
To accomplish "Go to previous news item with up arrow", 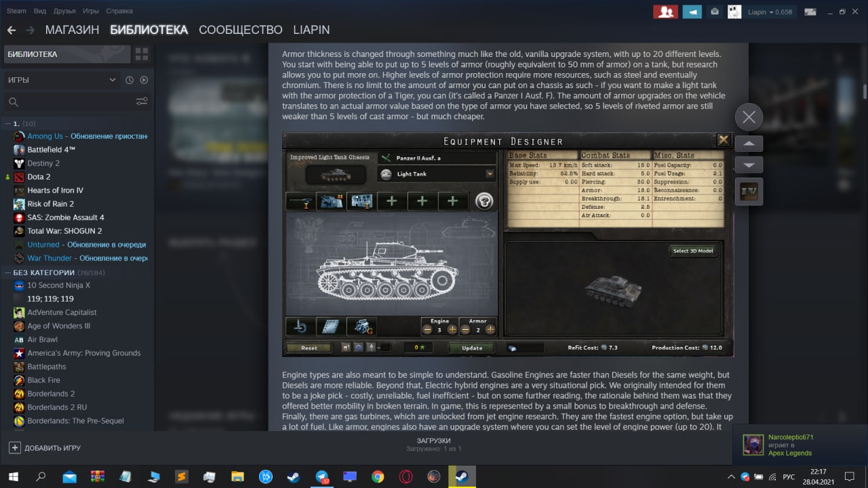I will (x=749, y=144).
